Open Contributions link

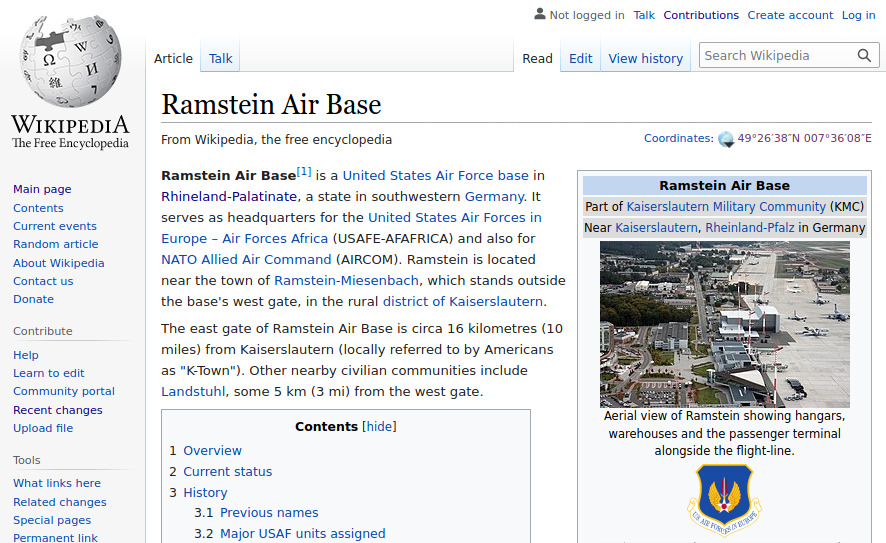pyautogui.click(x=701, y=15)
